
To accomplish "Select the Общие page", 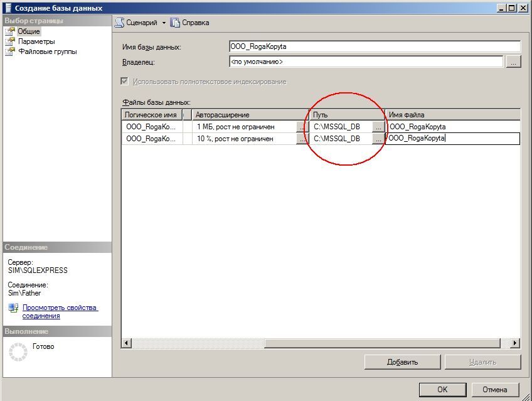I will click(x=29, y=31).
